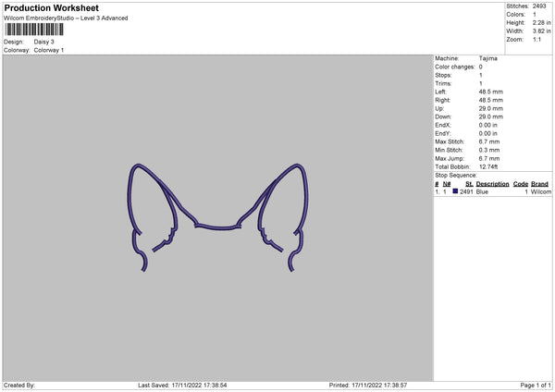Click the 'Blue' thread description
Image resolution: width=555 pixels, height=392 pixels.
coord(482,191)
